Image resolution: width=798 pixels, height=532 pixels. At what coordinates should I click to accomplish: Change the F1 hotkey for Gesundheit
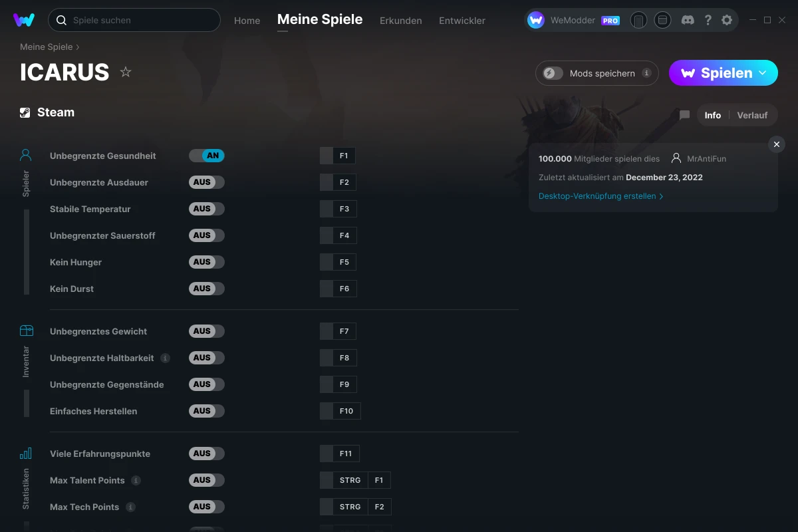click(x=338, y=156)
